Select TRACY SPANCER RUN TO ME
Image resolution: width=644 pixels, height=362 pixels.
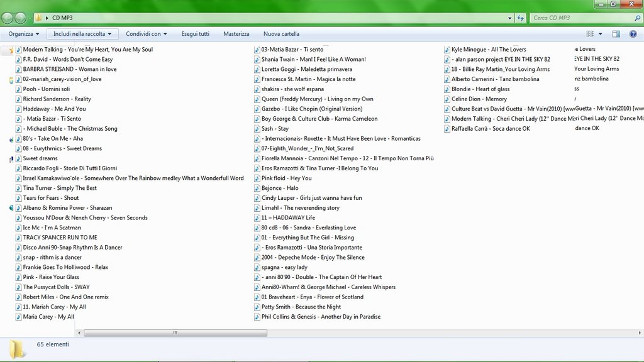tap(57, 237)
